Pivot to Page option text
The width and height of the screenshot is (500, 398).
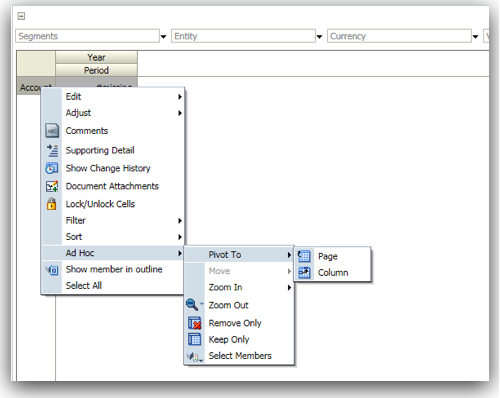pos(328,256)
